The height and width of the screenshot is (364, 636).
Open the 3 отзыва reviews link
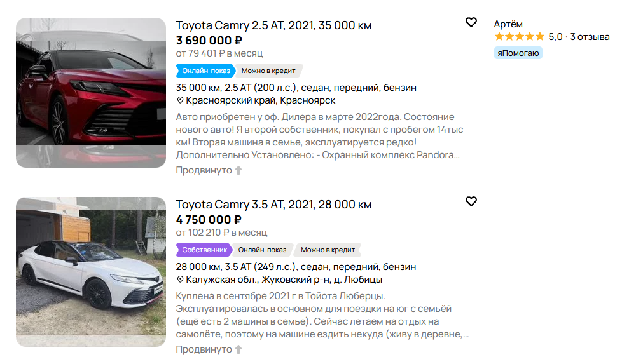[590, 37]
